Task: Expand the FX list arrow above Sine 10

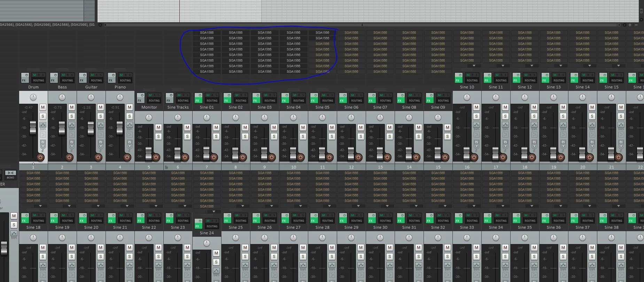Action: pos(474,65)
